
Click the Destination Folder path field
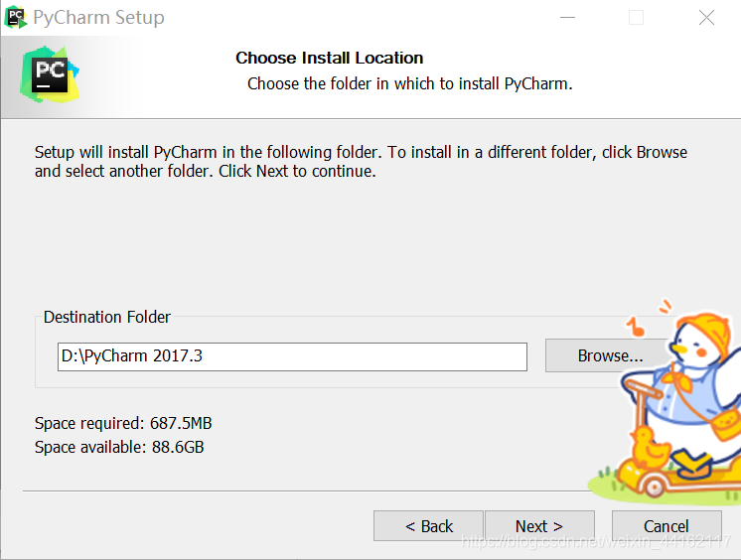[292, 356]
